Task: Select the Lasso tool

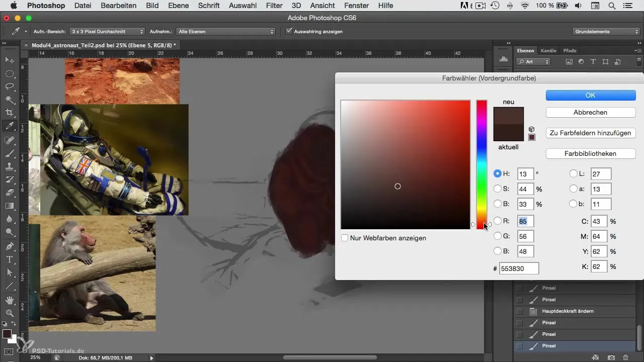Action: pos(10,86)
